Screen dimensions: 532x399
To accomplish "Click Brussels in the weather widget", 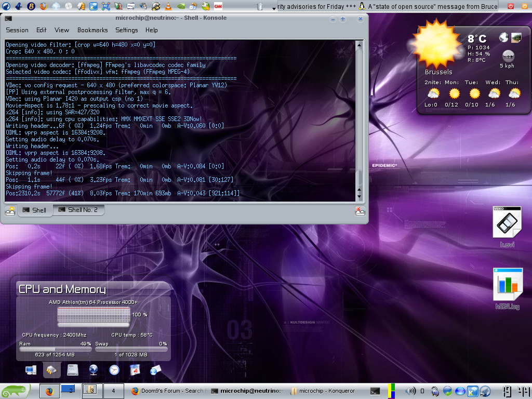I will 438,72.
